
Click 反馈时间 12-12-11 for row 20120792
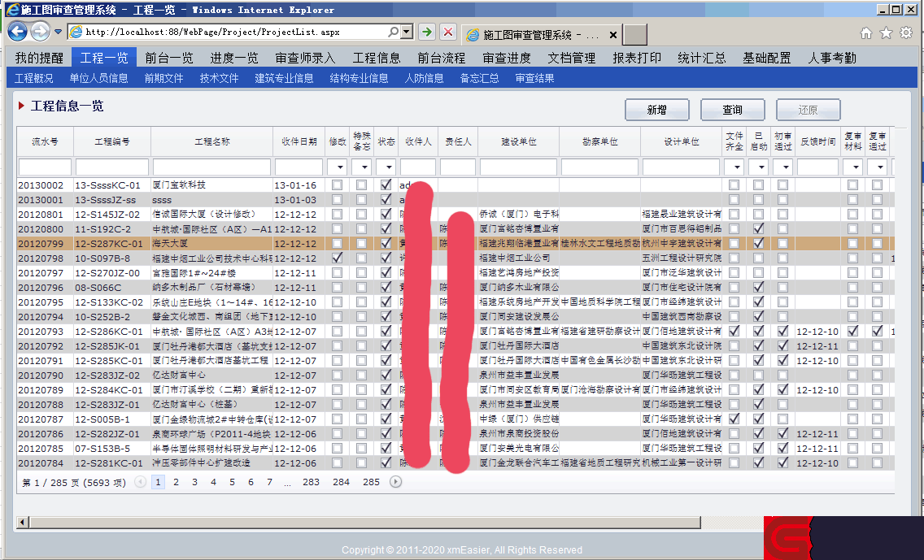click(x=817, y=345)
